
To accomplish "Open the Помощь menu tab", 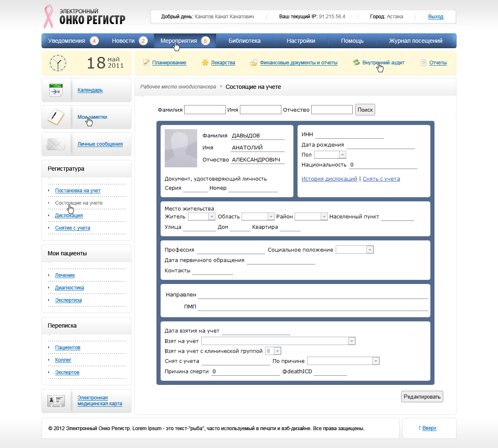I will [x=352, y=41].
